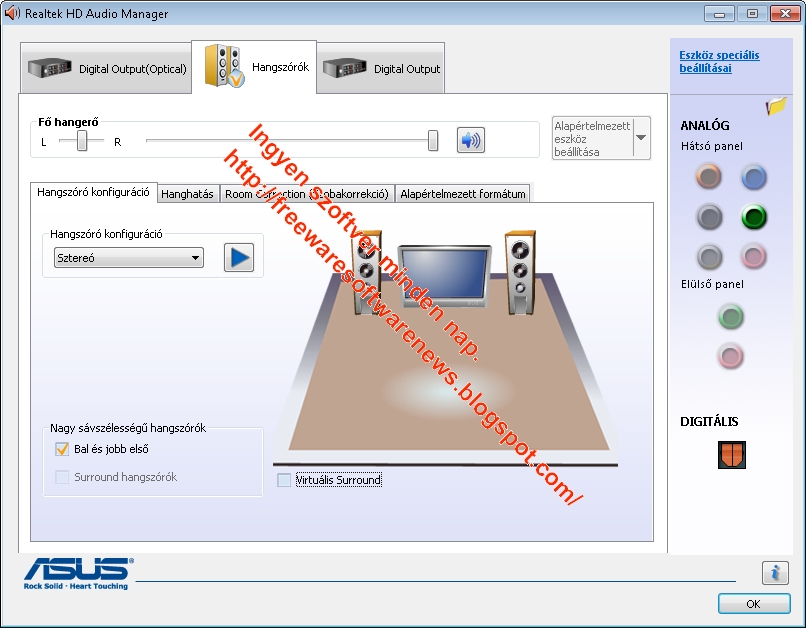This screenshot has width=806, height=628.
Task: Click the ASUS logo
Action: (78, 573)
